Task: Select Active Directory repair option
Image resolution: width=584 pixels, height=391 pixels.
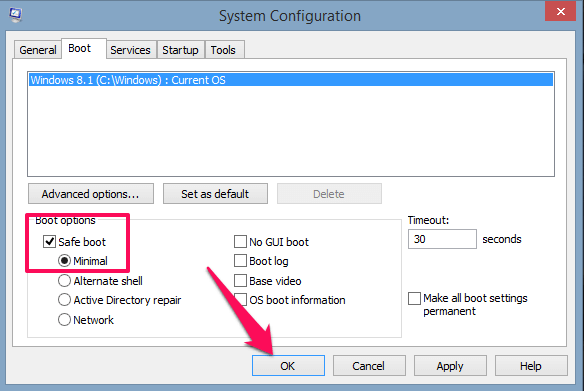Action: click(64, 300)
